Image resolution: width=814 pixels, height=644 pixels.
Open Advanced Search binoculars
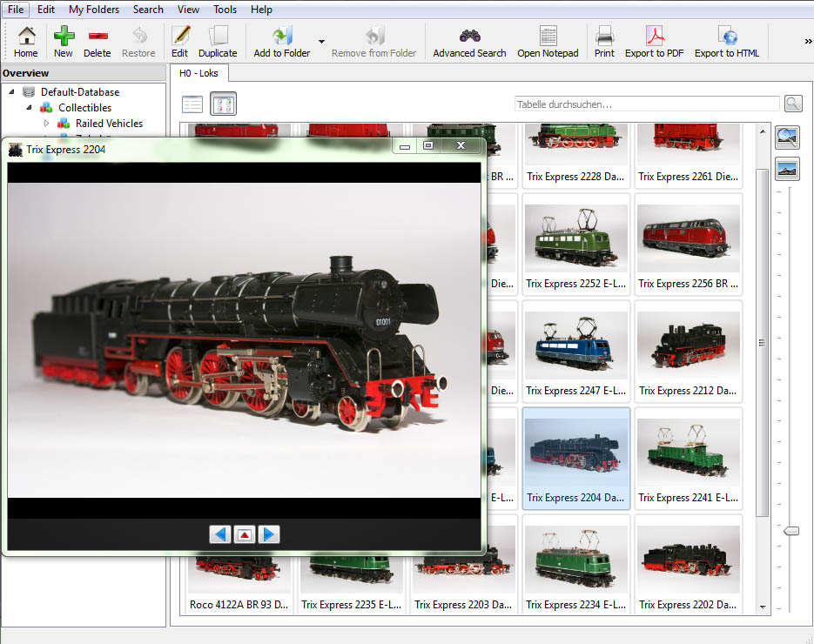pyautogui.click(x=469, y=42)
